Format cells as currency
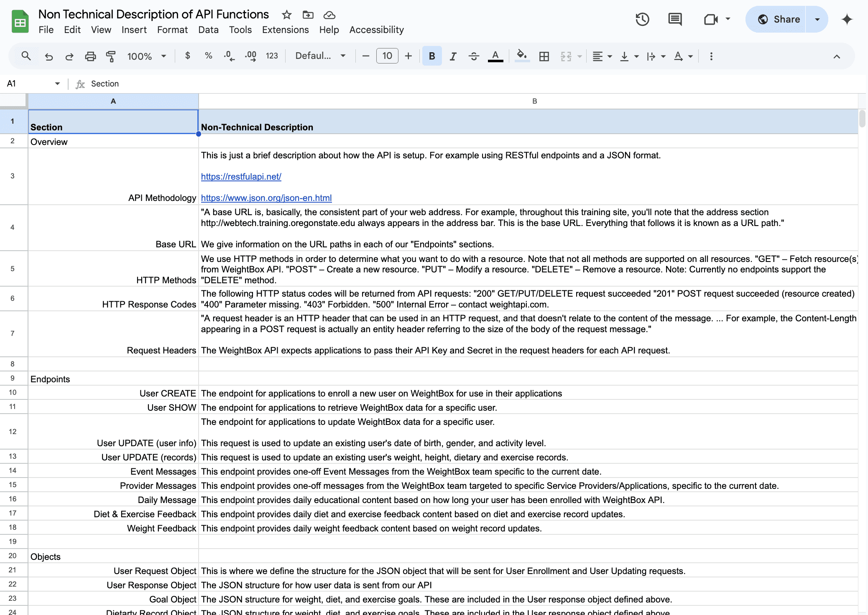Viewport: 868px width, 615px height. [x=188, y=56]
